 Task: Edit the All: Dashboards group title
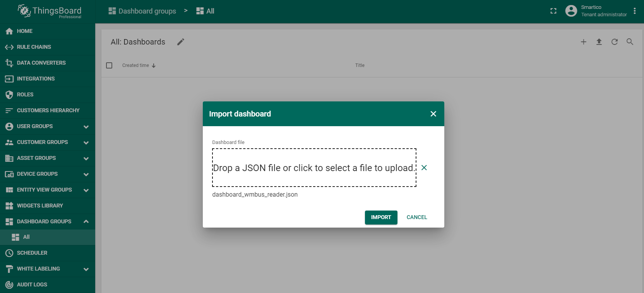(181, 42)
